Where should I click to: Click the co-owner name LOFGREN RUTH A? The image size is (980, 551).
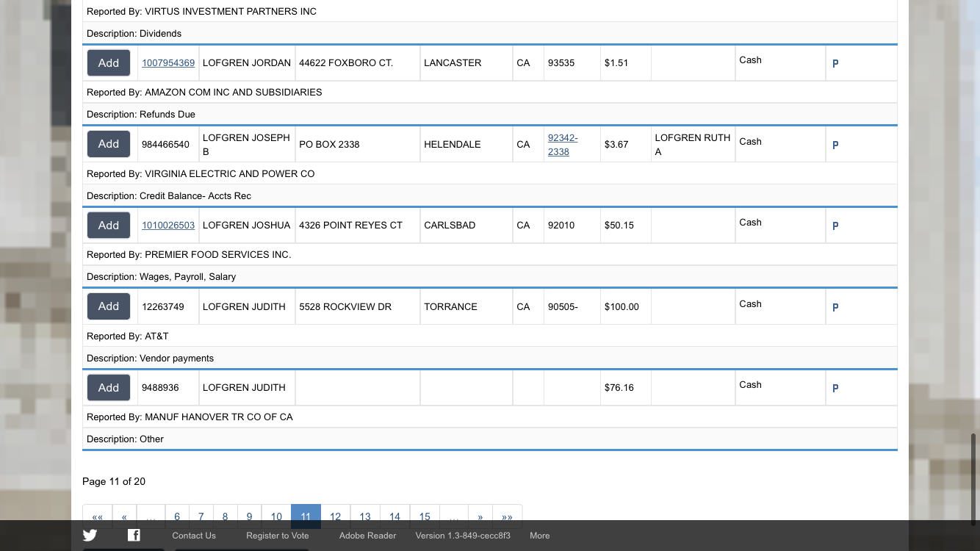tap(693, 145)
